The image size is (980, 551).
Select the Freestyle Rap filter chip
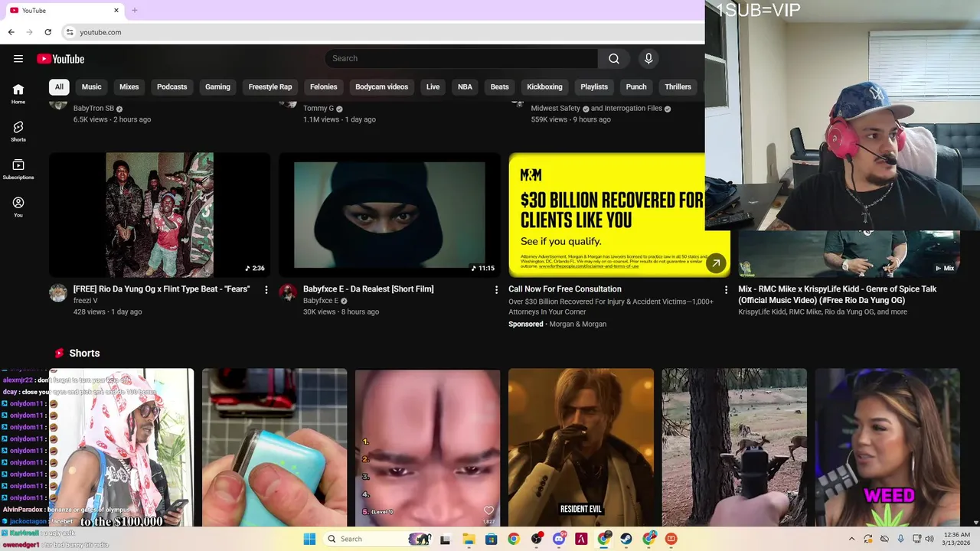[x=270, y=86]
